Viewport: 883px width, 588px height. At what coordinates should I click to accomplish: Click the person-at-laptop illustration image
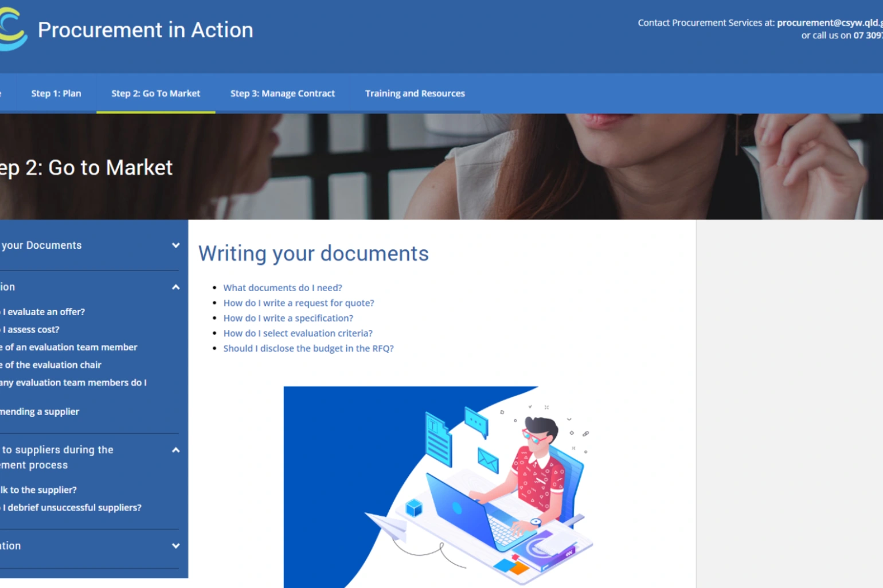pyautogui.click(x=440, y=487)
